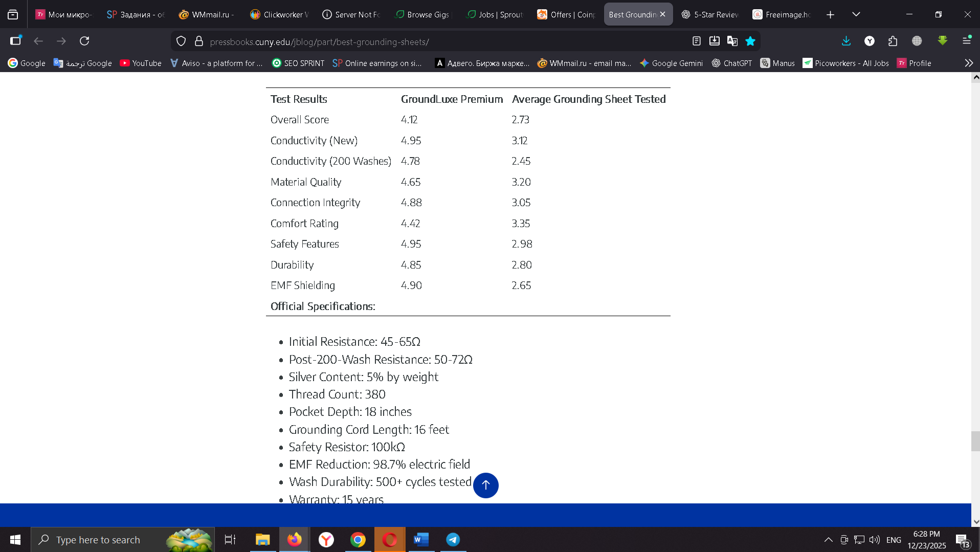980x552 pixels.
Task: Open the YouTube bookmark
Action: point(141,63)
